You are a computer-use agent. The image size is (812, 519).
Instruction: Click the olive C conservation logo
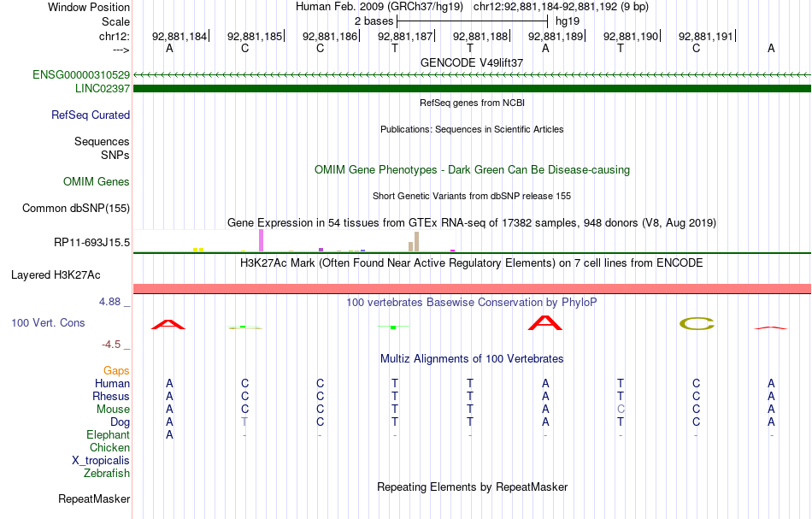(x=697, y=324)
